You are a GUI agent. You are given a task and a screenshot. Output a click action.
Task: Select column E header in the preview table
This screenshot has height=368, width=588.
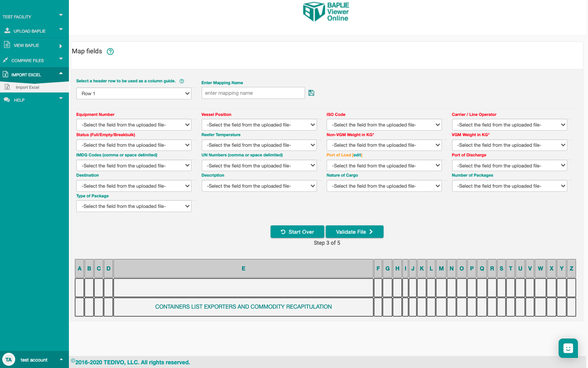(x=243, y=269)
